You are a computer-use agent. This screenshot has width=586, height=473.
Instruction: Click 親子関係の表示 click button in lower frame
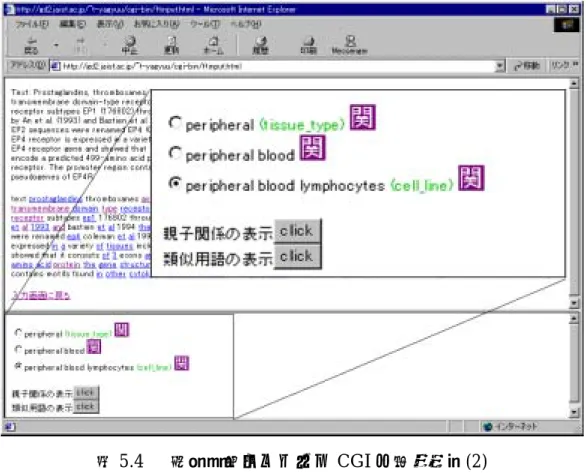pos(86,393)
